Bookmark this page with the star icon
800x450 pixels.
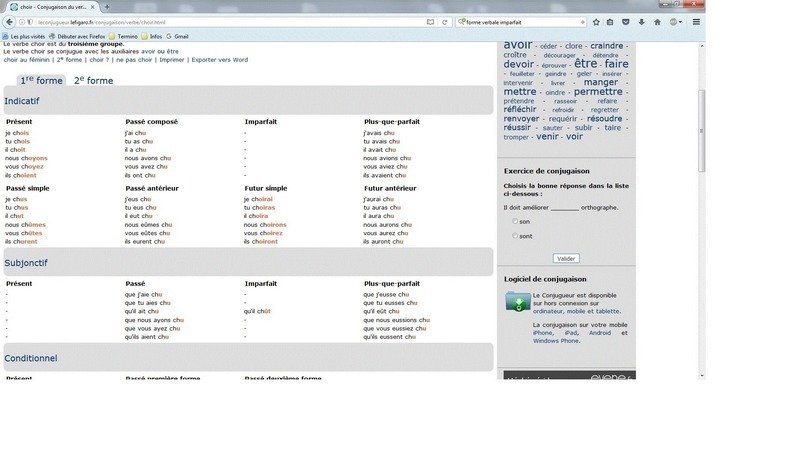click(596, 21)
